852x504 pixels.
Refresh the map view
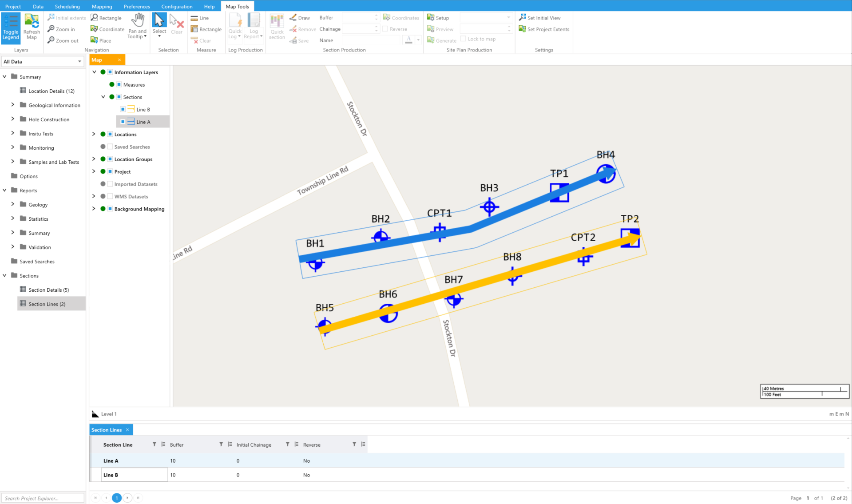tap(32, 28)
